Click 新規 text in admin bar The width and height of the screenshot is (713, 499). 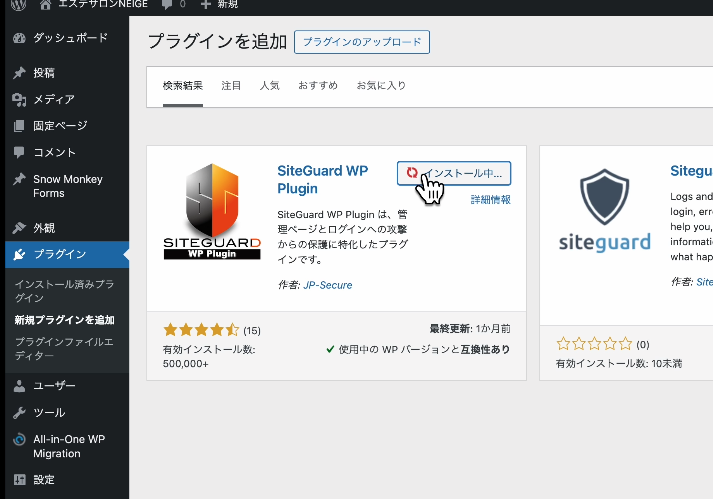point(227,4)
